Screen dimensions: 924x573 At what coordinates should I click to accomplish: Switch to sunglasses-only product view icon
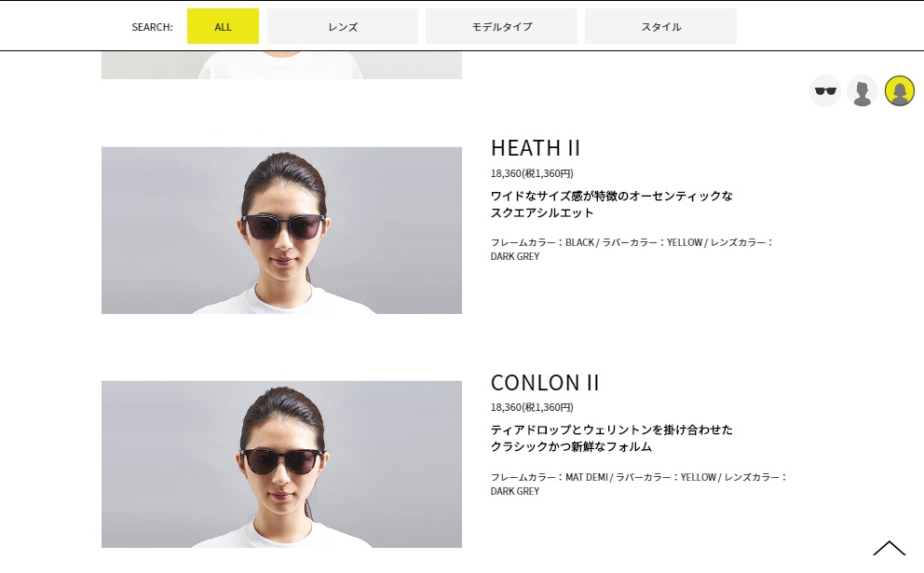coord(825,91)
